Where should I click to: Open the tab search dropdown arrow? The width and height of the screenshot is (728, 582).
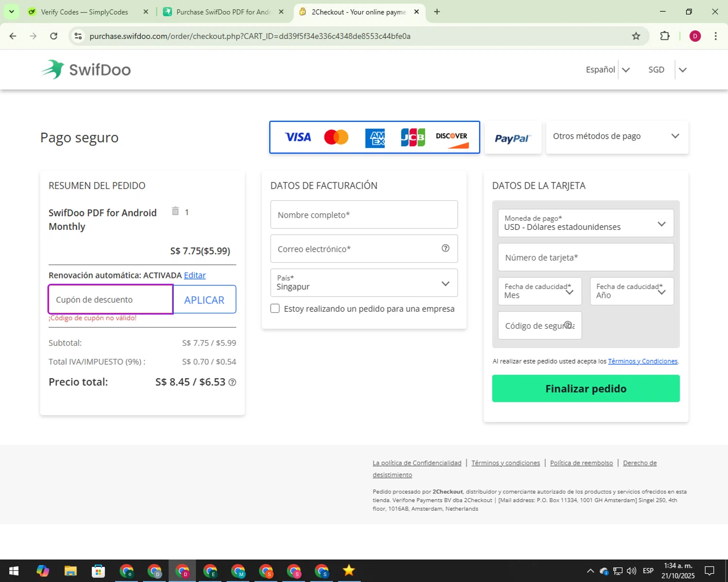11,12
